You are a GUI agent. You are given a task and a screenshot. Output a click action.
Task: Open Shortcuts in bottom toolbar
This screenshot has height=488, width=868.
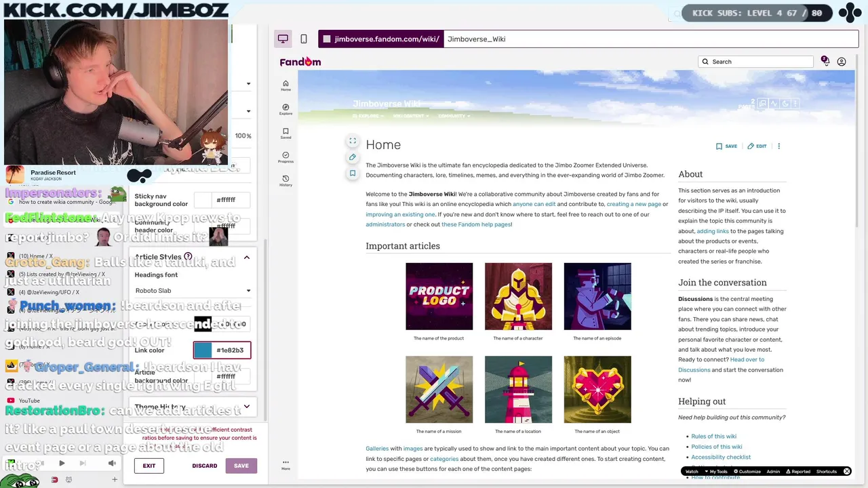click(827, 471)
